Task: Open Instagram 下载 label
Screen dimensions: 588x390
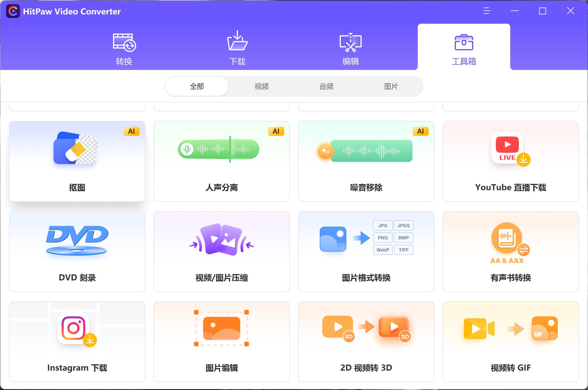Action: (77, 368)
